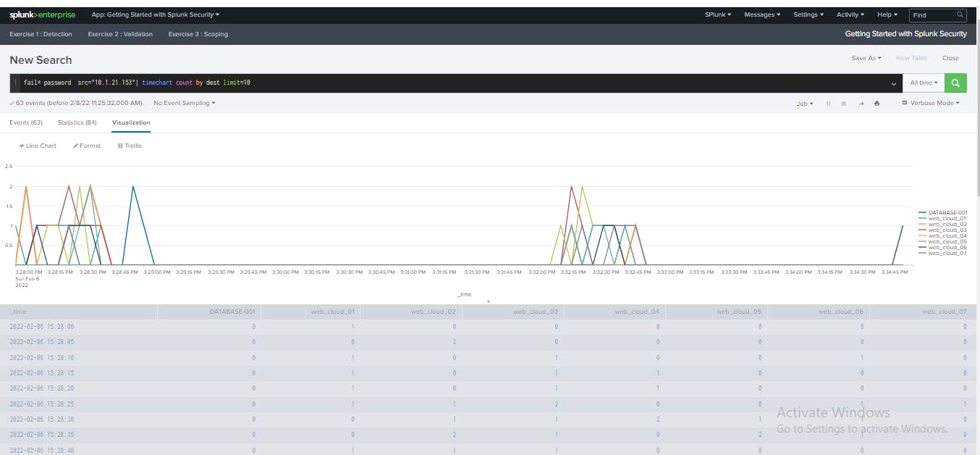This screenshot has height=455, width=980.
Task: Open the app selector dropdown
Action: 156,14
